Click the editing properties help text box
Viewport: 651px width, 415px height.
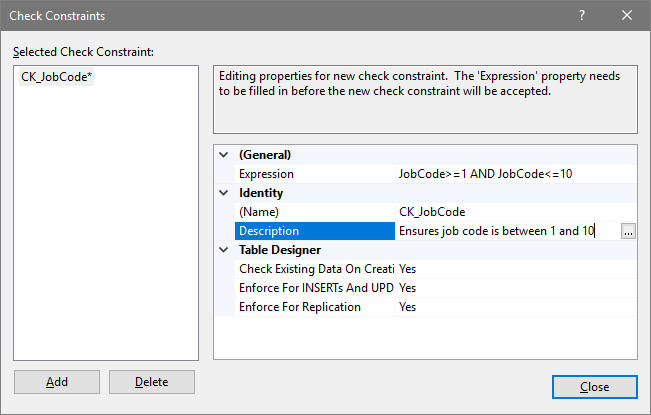pos(425,99)
